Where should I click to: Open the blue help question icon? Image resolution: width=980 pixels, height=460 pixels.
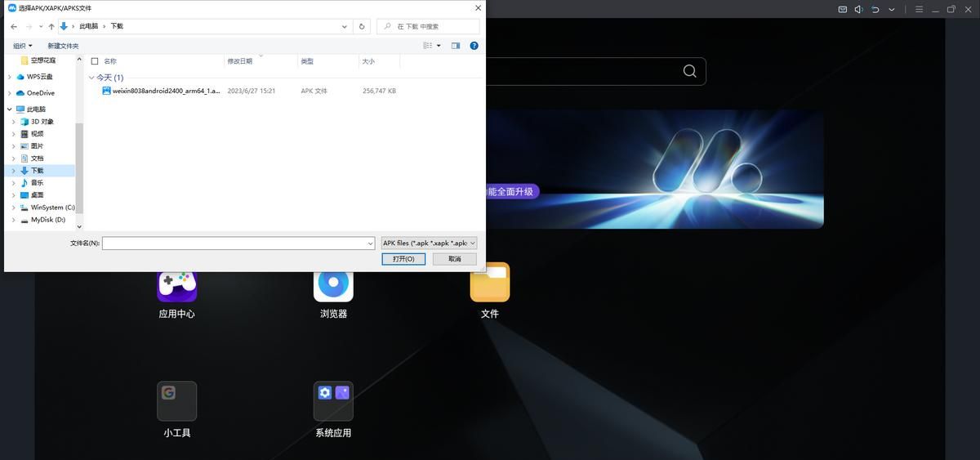coord(474,46)
